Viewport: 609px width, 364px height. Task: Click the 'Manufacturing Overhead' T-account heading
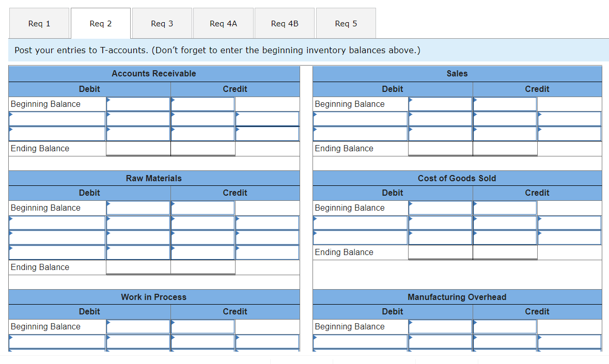click(x=457, y=297)
